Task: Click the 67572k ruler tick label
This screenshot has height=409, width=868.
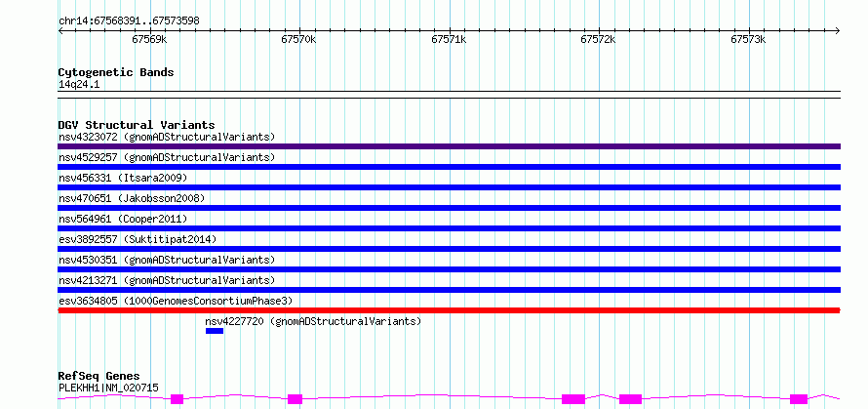Action: (x=599, y=39)
